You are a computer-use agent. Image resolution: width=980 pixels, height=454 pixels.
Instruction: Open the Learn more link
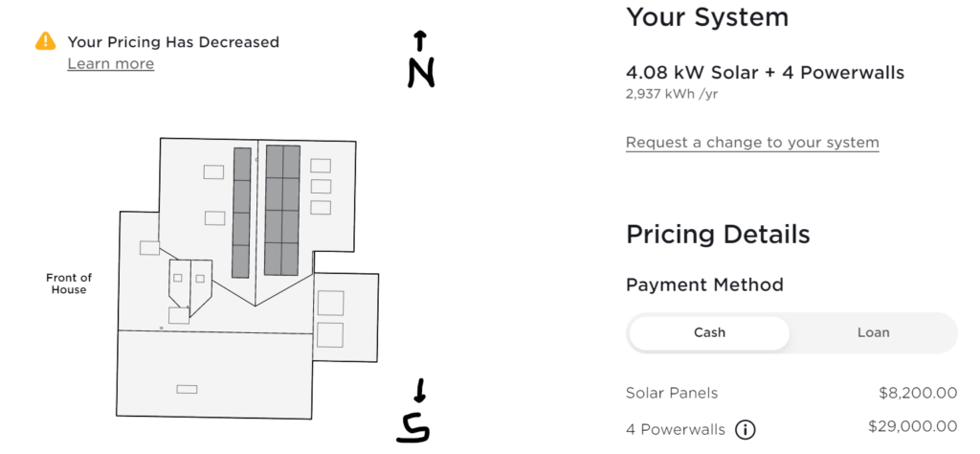pyautogui.click(x=110, y=64)
